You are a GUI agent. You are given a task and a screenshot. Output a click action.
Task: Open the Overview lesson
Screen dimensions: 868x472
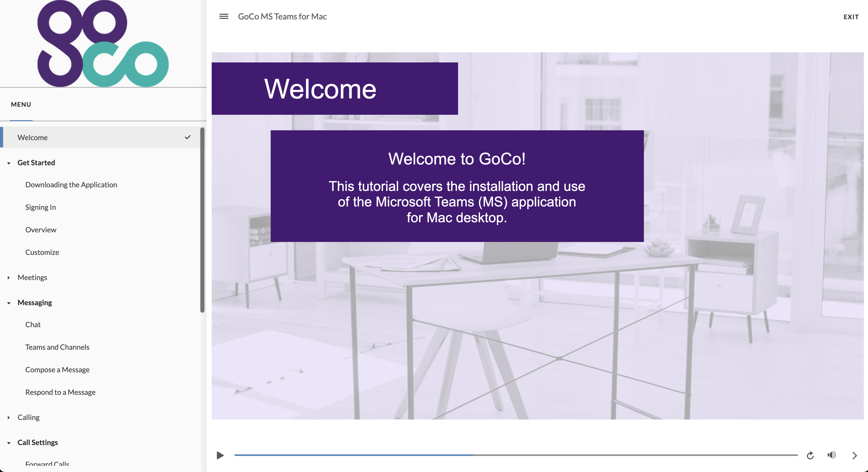pyautogui.click(x=41, y=230)
